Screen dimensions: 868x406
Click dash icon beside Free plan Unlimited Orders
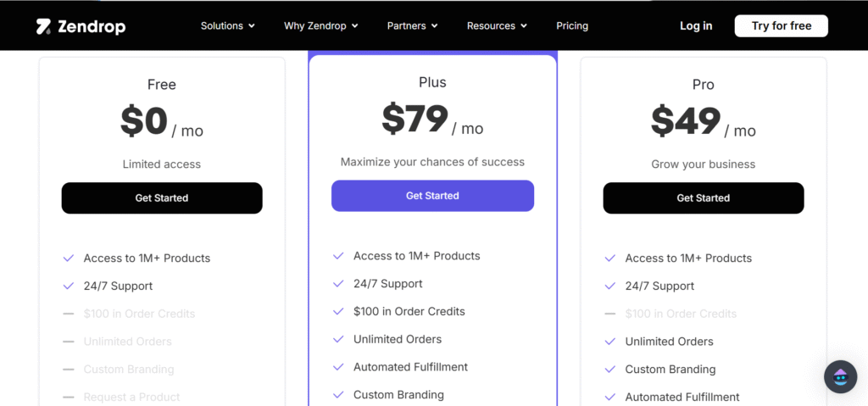coord(68,342)
